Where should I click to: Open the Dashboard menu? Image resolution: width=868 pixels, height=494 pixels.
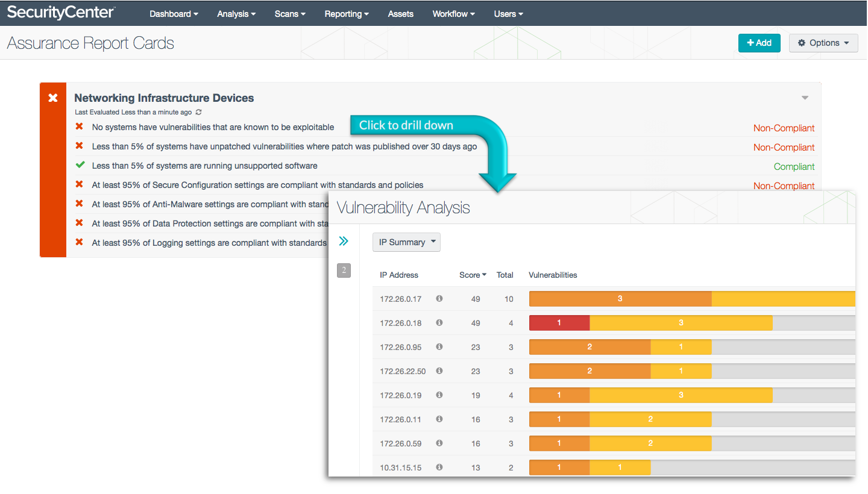(174, 14)
